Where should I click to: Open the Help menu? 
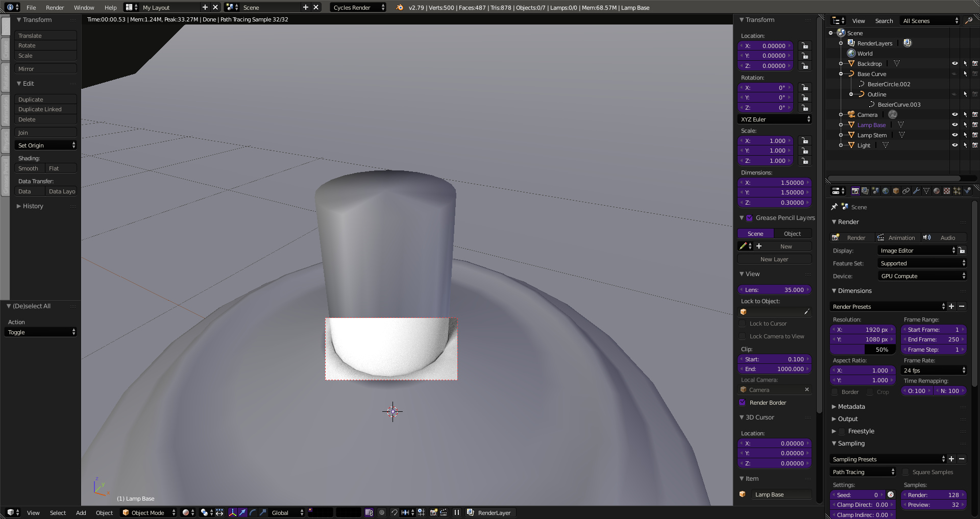tap(110, 7)
